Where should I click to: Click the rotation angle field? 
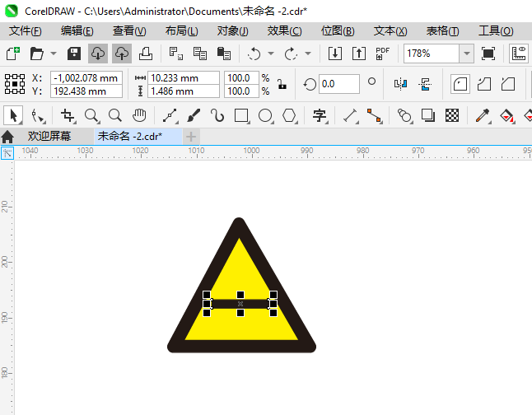coord(338,84)
